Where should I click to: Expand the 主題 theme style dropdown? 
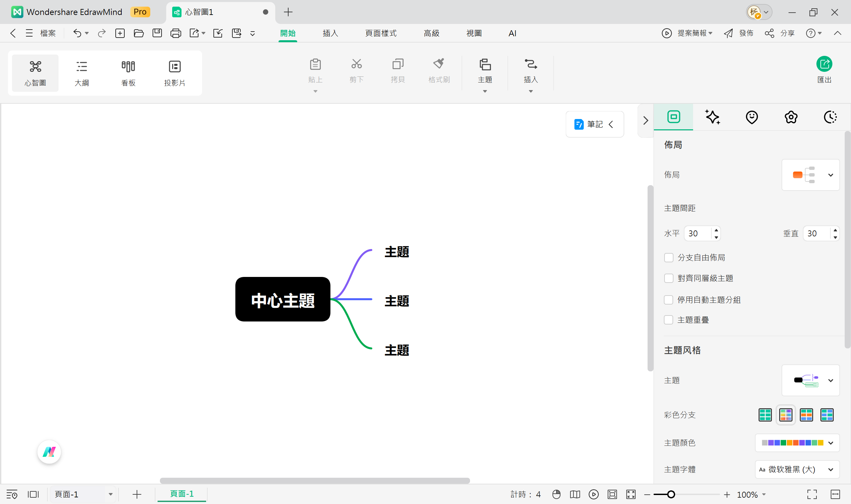[831, 380]
